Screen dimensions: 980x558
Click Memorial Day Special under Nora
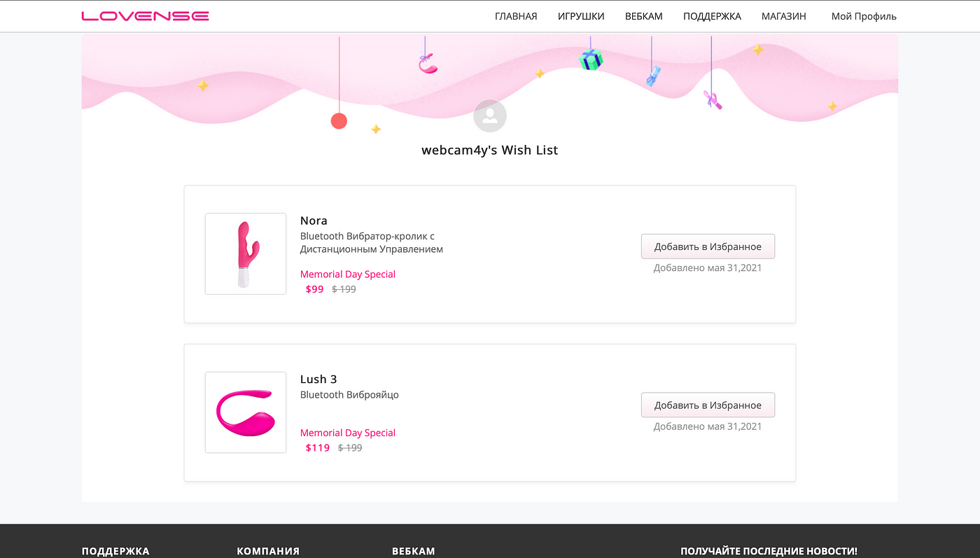(348, 274)
